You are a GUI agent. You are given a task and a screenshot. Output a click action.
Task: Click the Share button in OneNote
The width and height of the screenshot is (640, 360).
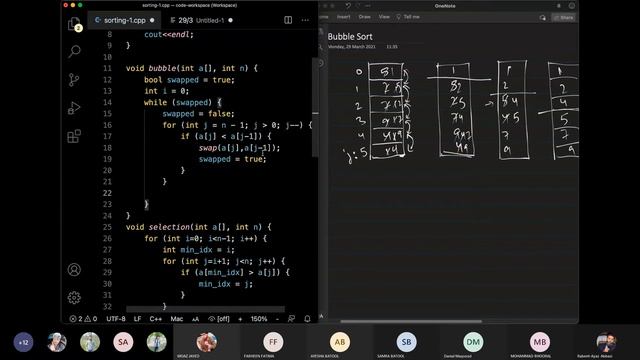pyautogui.click(x=564, y=18)
